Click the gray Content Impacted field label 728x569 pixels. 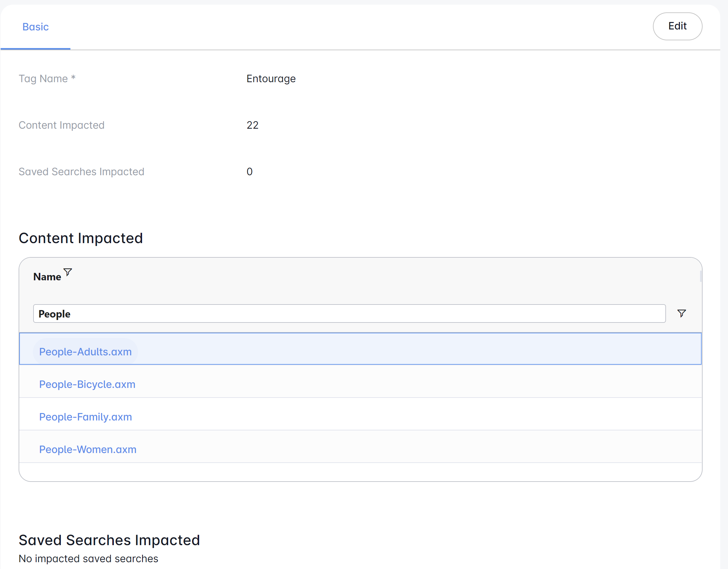pos(62,125)
